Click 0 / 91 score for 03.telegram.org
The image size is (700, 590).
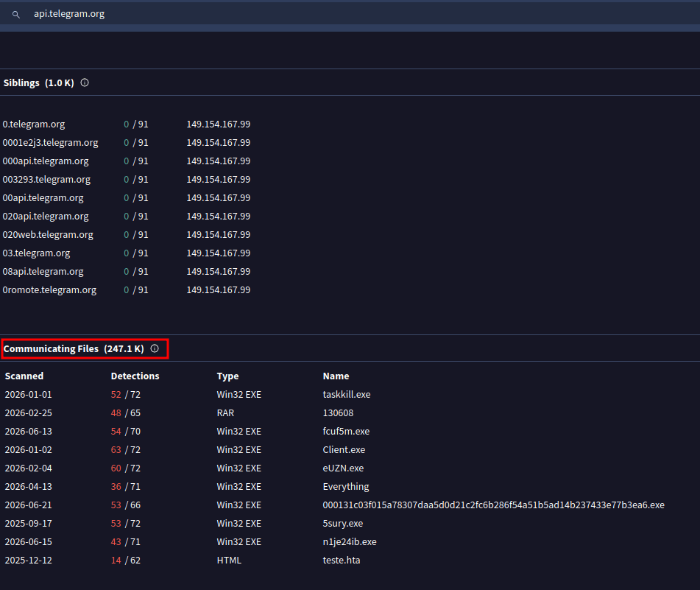(135, 253)
